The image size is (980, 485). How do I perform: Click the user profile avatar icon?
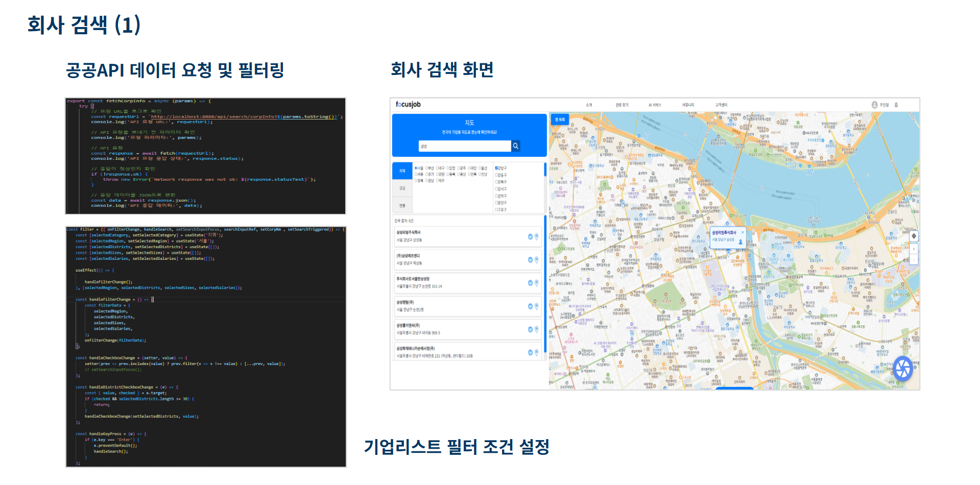pos(874,105)
